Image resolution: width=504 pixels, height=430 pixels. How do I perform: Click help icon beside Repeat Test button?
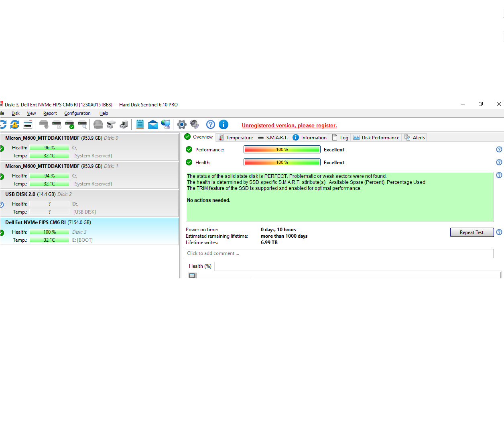[x=499, y=232]
